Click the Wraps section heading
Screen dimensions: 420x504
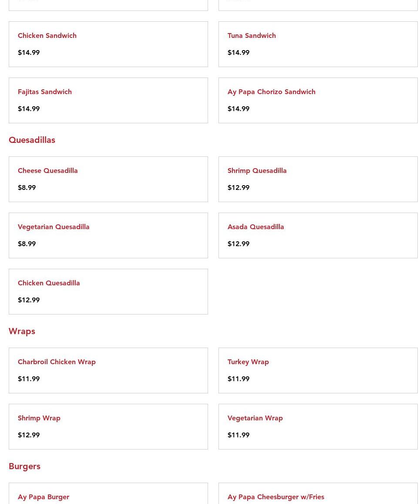(x=22, y=331)
